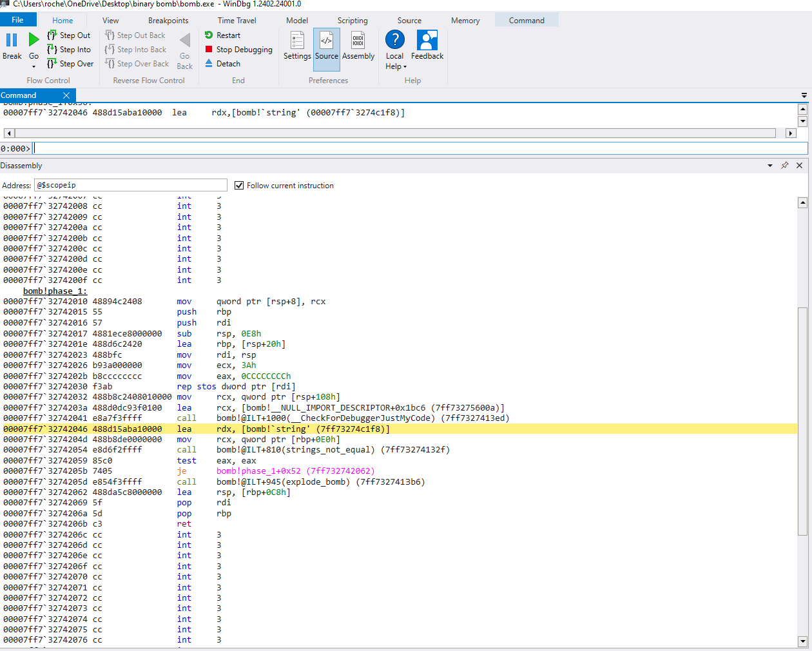
Task: Open the Go dropdown arrow
Action: pos(34,66)
